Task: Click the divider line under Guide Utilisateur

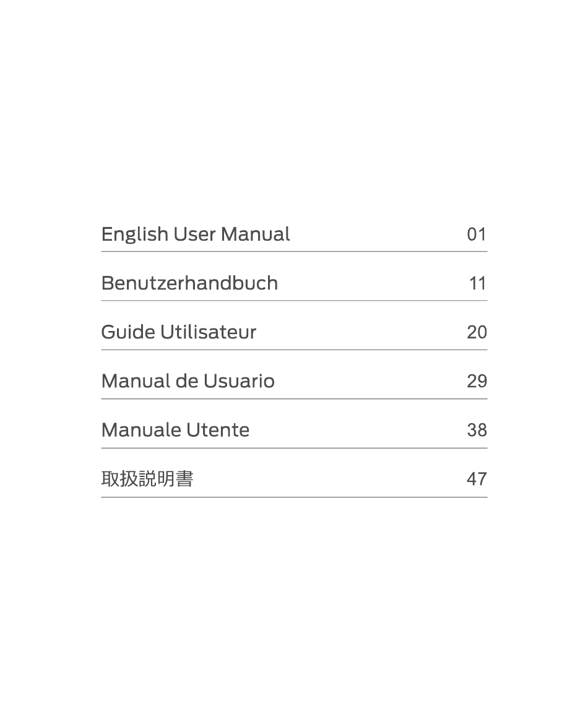Action: pyautogui.click(x=294, y=350)
